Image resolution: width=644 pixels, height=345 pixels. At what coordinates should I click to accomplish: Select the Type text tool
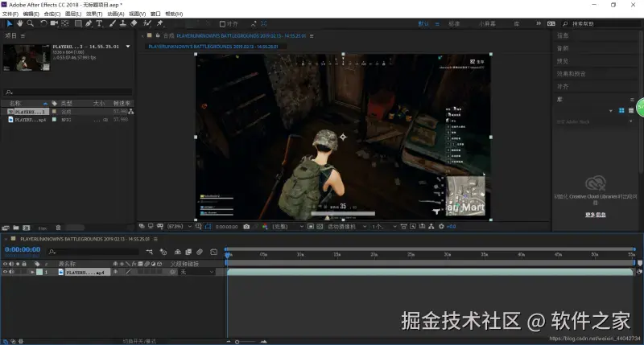click(x=99, y=23)
